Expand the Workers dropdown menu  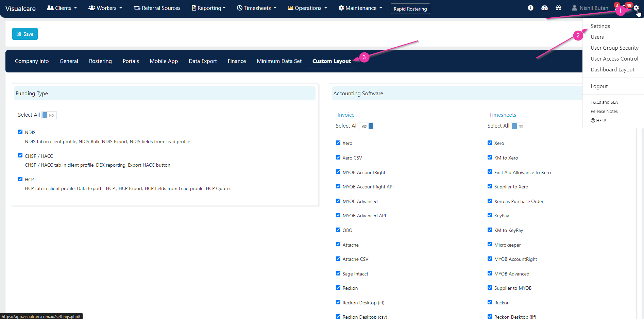tap(105, 8)
